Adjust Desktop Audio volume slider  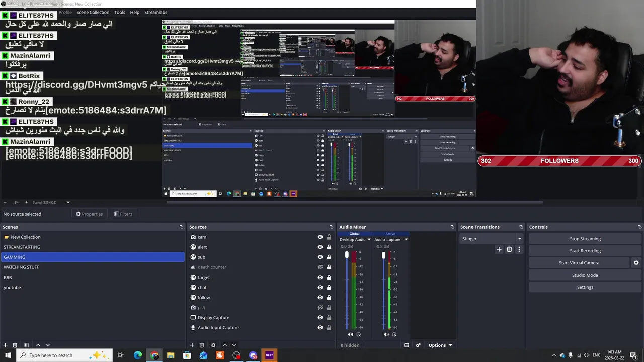347,256
